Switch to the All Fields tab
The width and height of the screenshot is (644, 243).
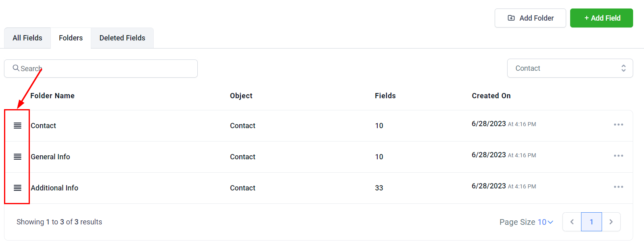click(27, 38)
